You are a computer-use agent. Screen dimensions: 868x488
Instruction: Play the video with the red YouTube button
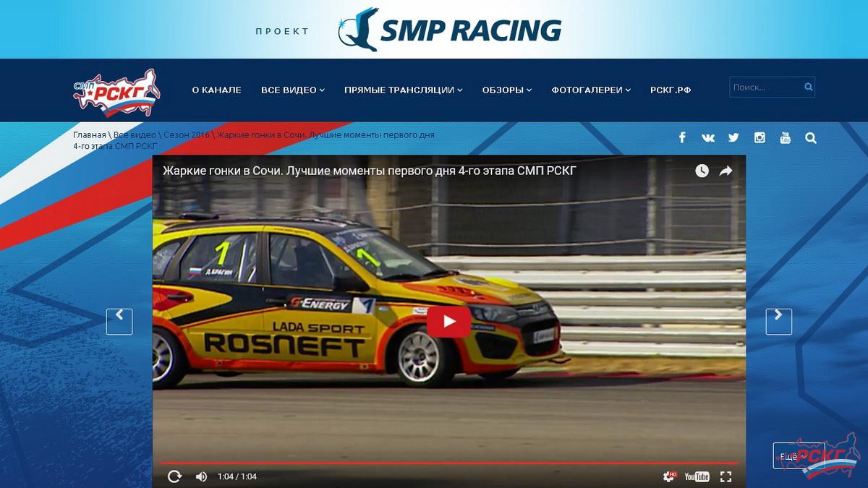(448, 322)
